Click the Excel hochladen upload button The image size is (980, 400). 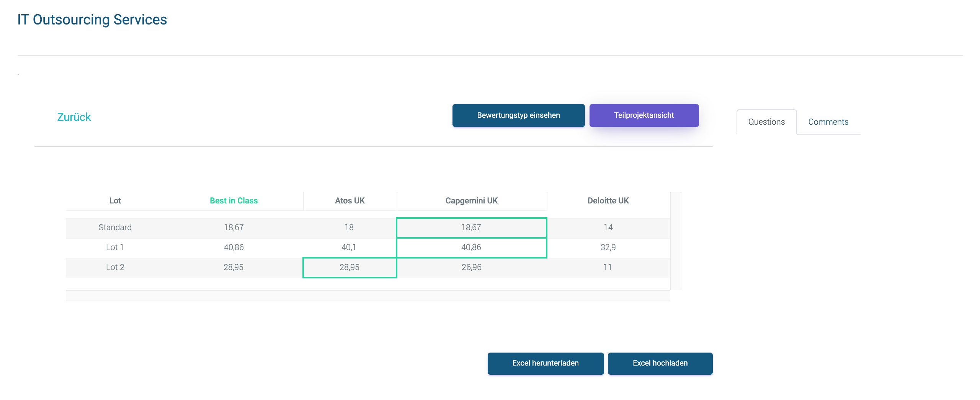(660, 363)
